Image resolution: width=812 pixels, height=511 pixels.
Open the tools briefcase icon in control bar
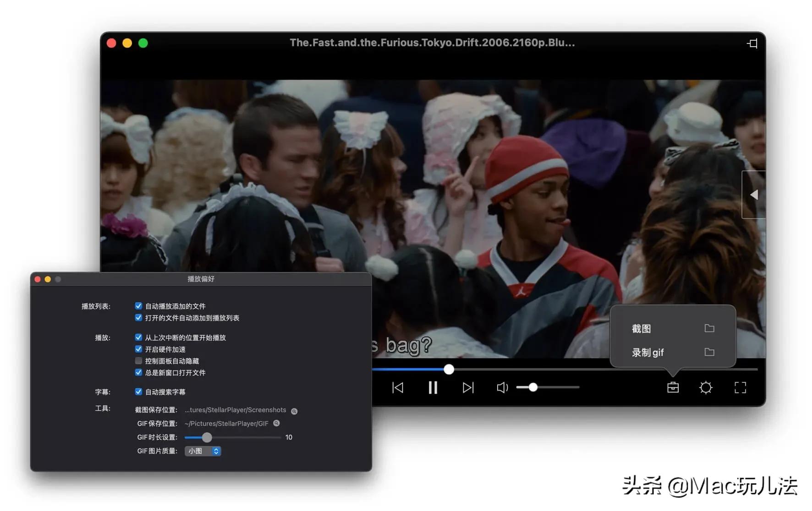[672, 387]
